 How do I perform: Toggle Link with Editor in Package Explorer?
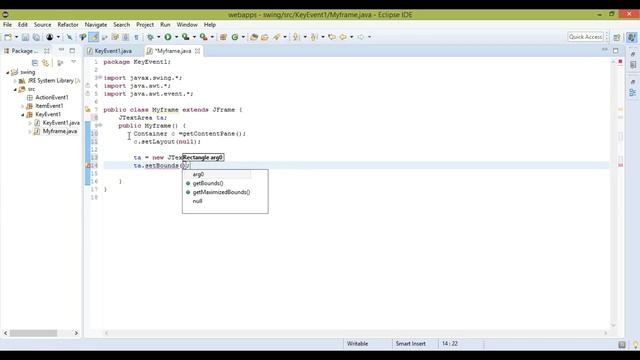tap(45, 63)
